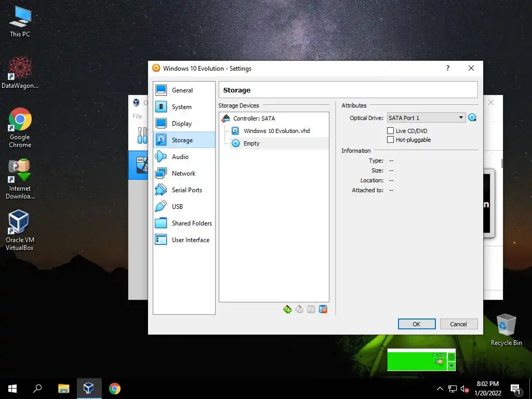This screenshot has height=399, width=532.
Task: Click Tools icon in VirtualBox Manager window
Action: point(142,136)
